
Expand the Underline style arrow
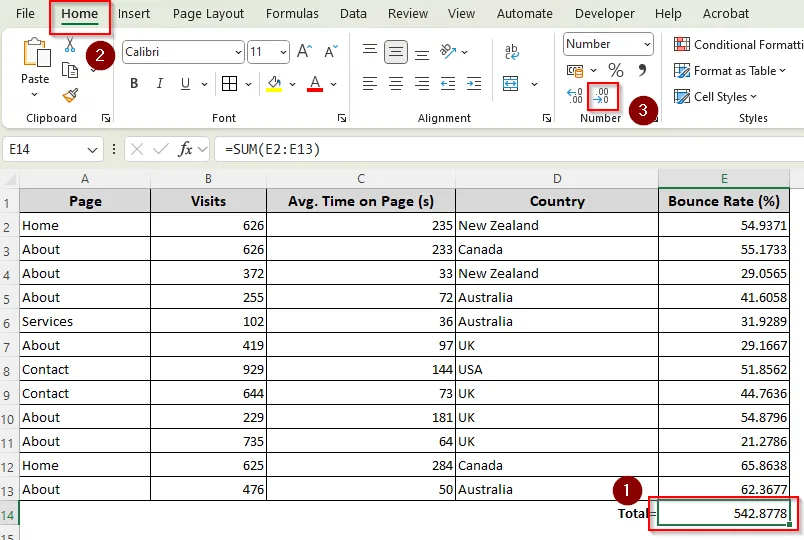click(x=204, y=84)
